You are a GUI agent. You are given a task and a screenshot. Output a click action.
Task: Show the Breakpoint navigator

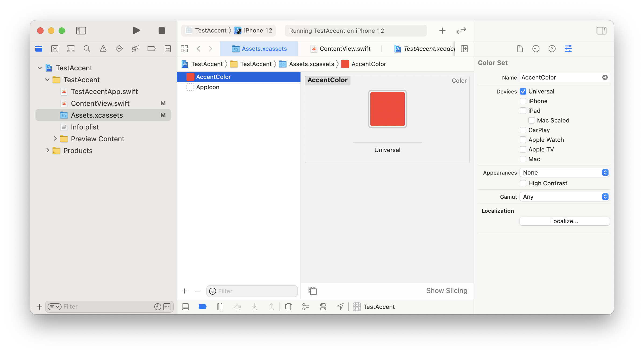point(151,49)
